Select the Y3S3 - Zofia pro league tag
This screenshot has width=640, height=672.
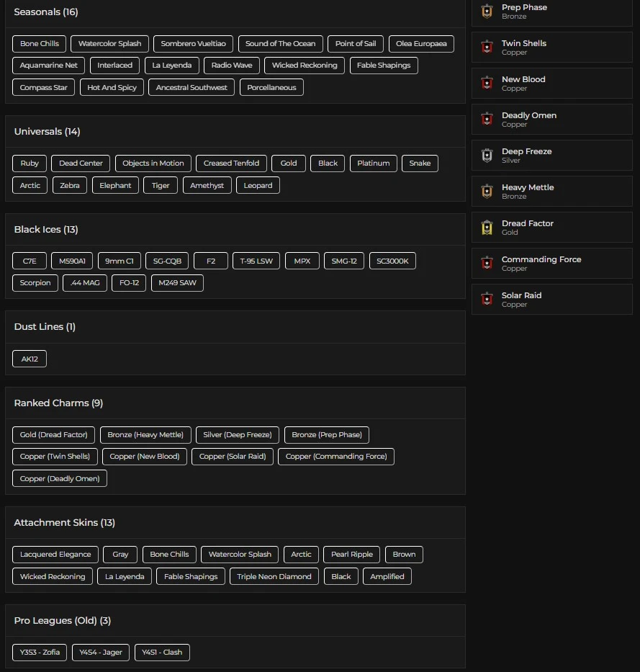pyautogui.click(x=40, y=653)
